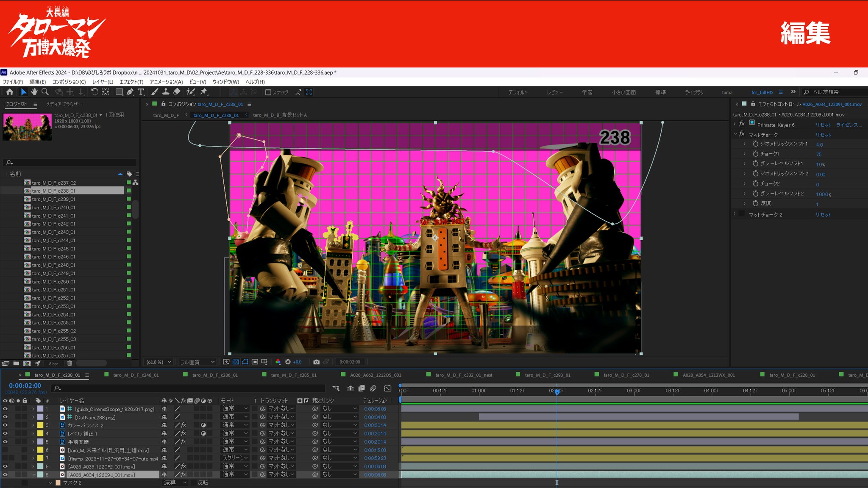This screenshot has width=868, height=488.
Task: Click yellow label swatch of layer 3
Action: 40,425
